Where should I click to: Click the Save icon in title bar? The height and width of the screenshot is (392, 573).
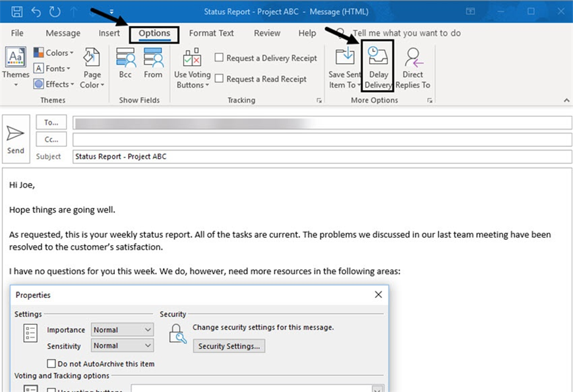tap(16, 12)
